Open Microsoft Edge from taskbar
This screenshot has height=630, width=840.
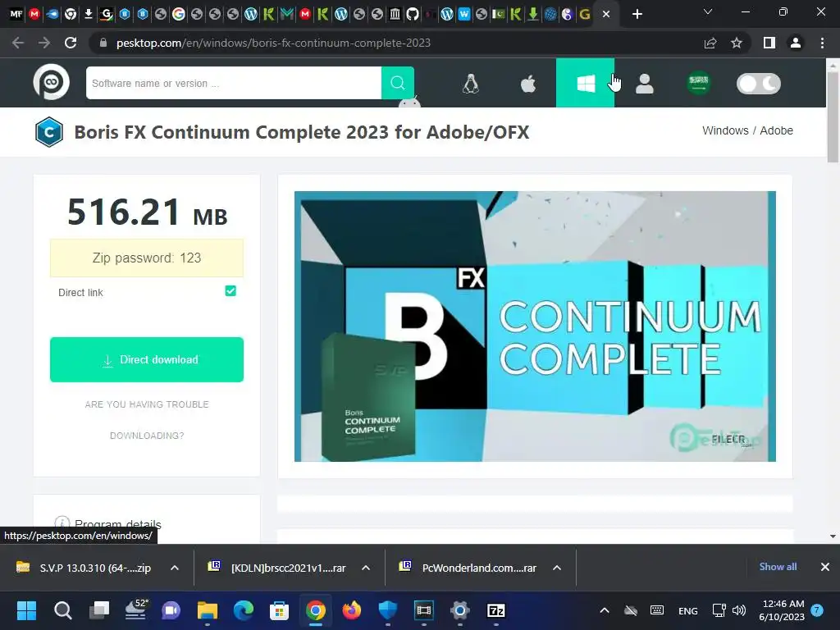click(x=243, y=610)
